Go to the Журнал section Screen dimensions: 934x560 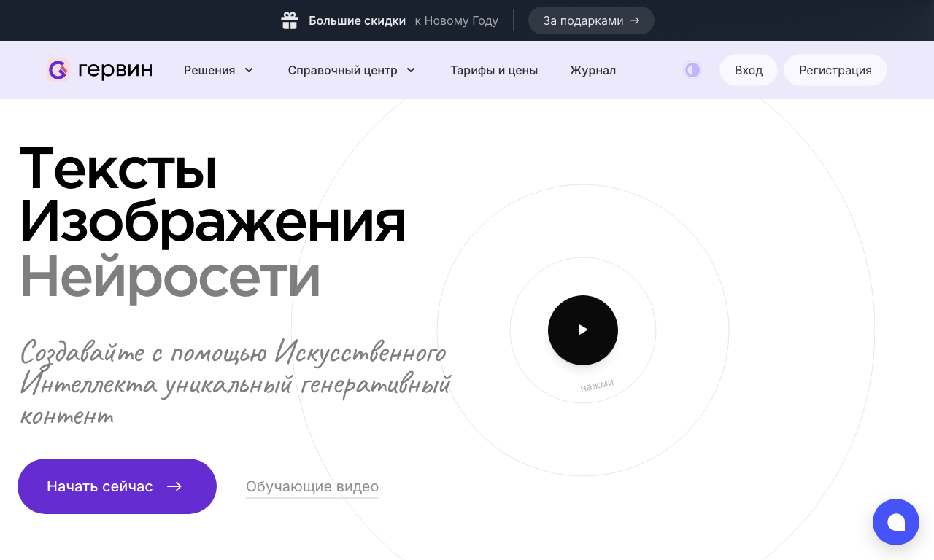[593, 70]
